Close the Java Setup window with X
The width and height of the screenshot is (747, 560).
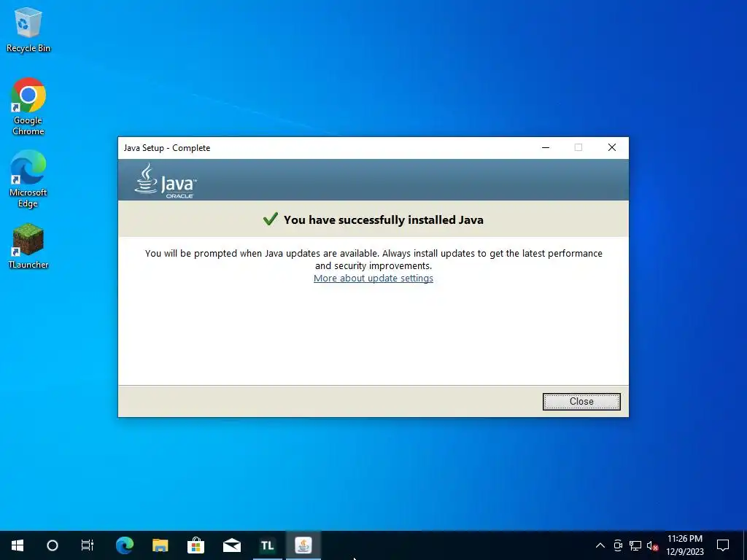(612, 147)
